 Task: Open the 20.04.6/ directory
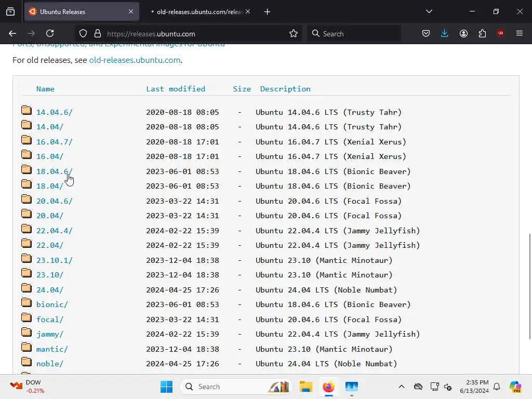click(x=54, y=201)
